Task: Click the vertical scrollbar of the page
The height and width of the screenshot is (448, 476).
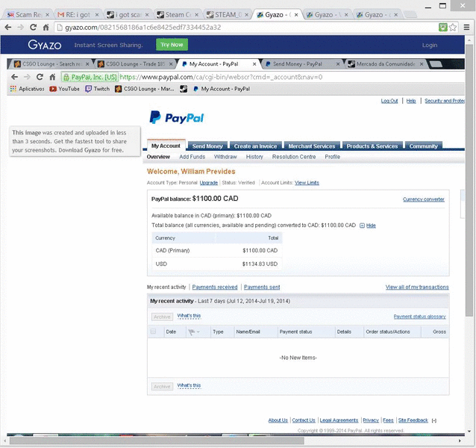Action: 469,181
